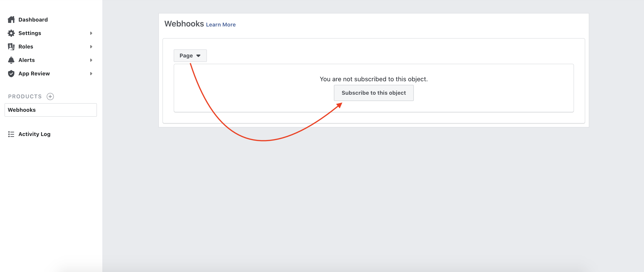Click the App Review label
The width and height of the screenshot is (644, 272).
tap(34, 74)
